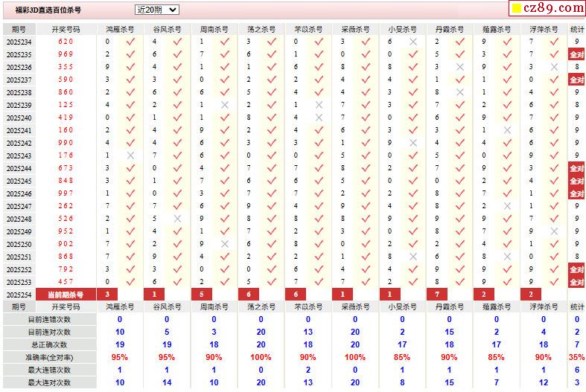Image resolution: width=586 pixels, height=392 pixels.
Task: Click draw number 673
Action: tap(66, 168)
